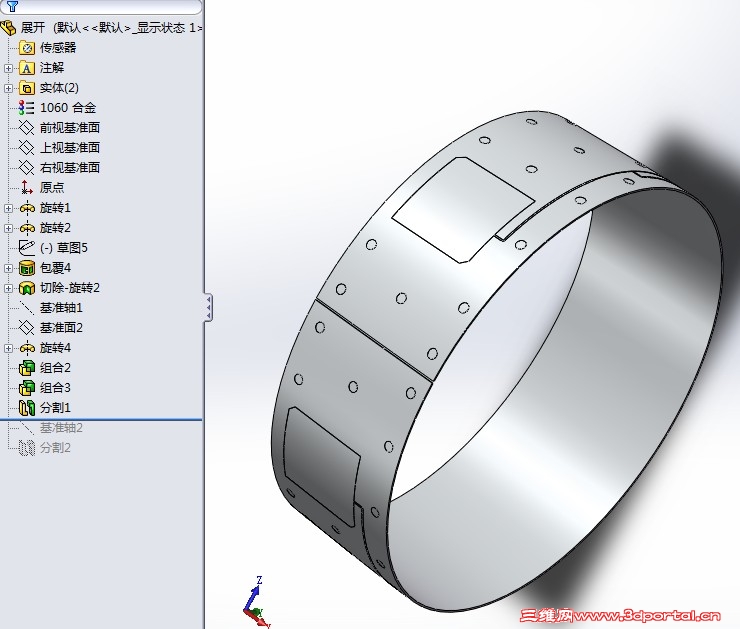Click the 草图5 sketch icon
This screenshot has height=629, width=740.
26,247
